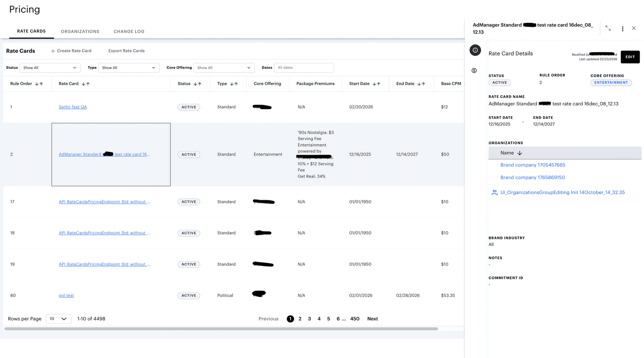This screenshot has height=358, width=644.
Task: Expand the rate card details panel to fullscreen
Action: tap(608, 28)
